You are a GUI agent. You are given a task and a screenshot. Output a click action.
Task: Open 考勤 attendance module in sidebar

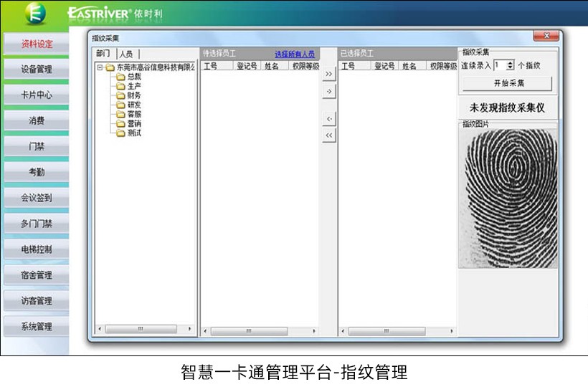tap(36, 172)
